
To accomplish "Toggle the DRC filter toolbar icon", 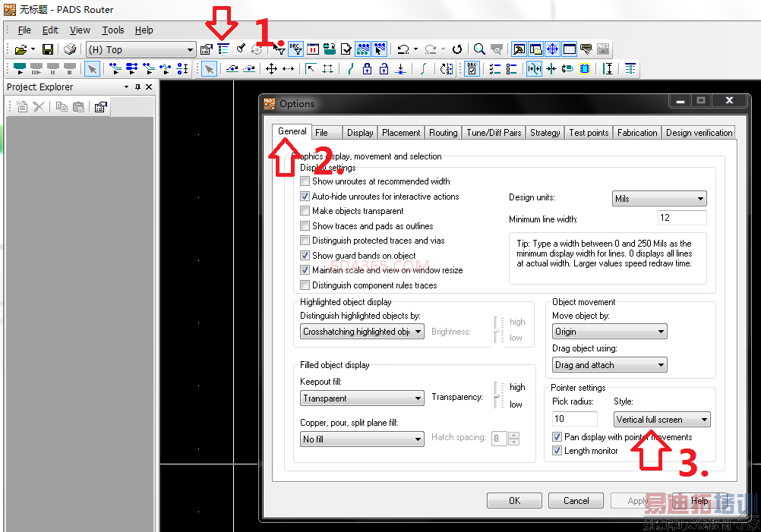I will [x=295, y=49].
